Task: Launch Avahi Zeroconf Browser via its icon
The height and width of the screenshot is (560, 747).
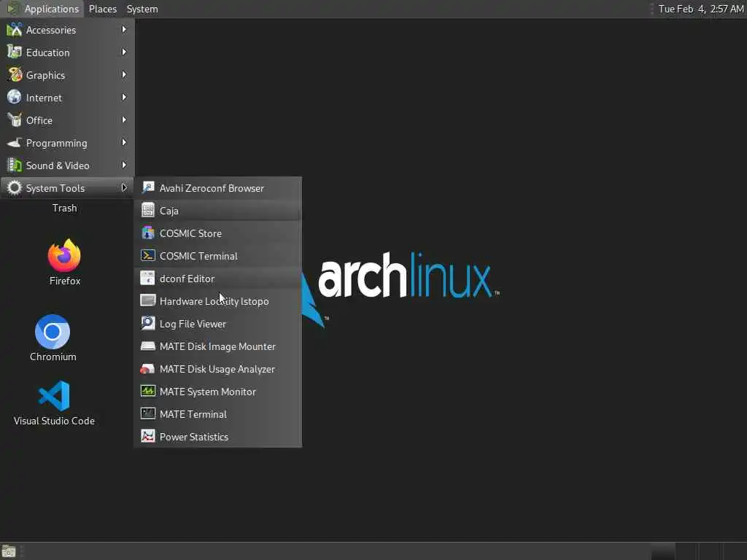Action: pyautogui.click(x=147, y=187)
